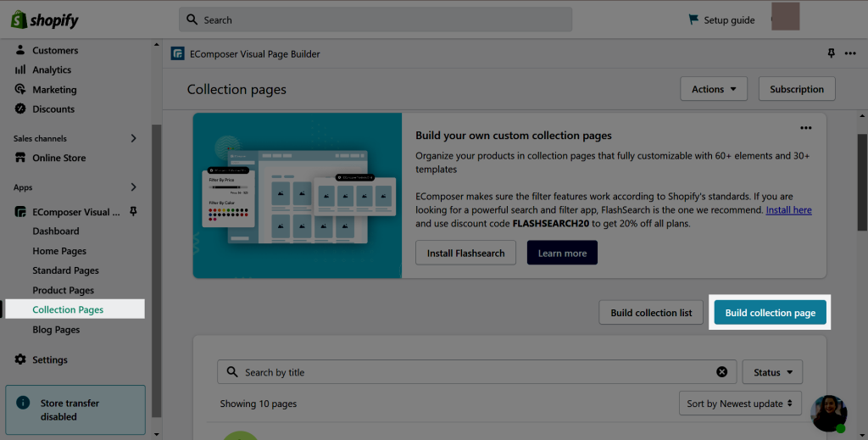The width and height of the screenshot is (868, 440).
Task: Click the EComposer Visual Page Builder title
Action: pyautogui.click(x=254, y=53)
